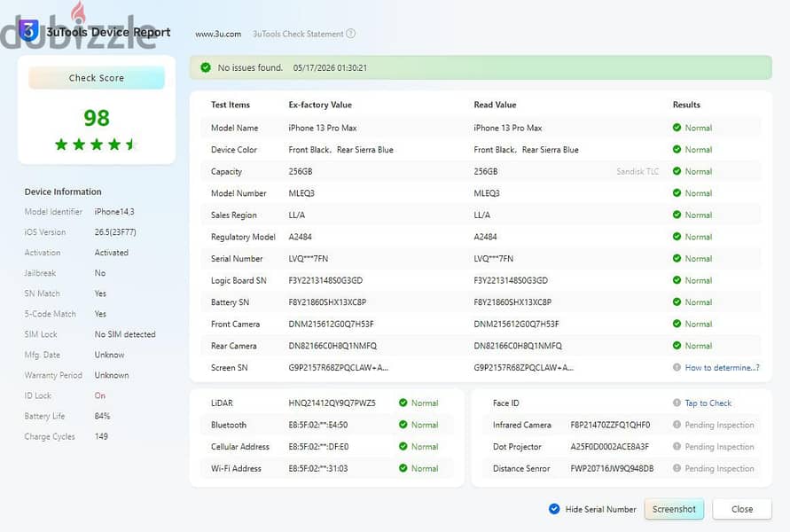Click the Regulatory Model Normal status checkmark
Viewport: 790px width, 532px height.
coord(677,236)
